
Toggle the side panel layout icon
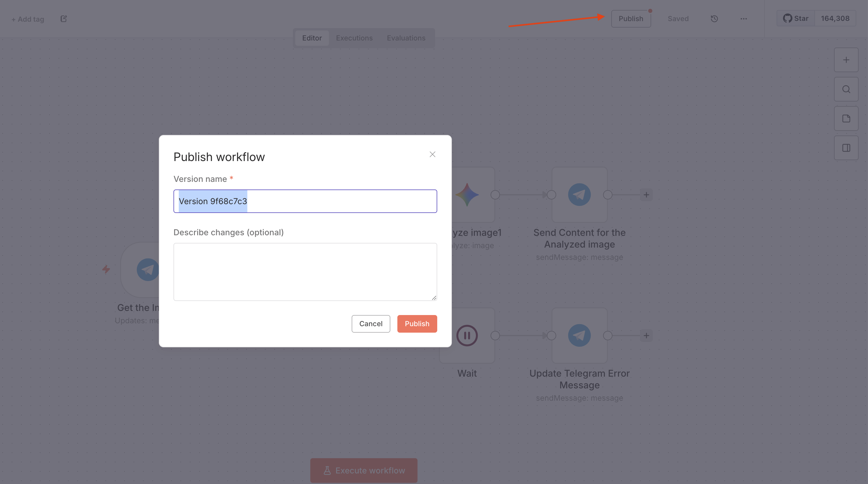pyautogui.click(x=846, y=147)
